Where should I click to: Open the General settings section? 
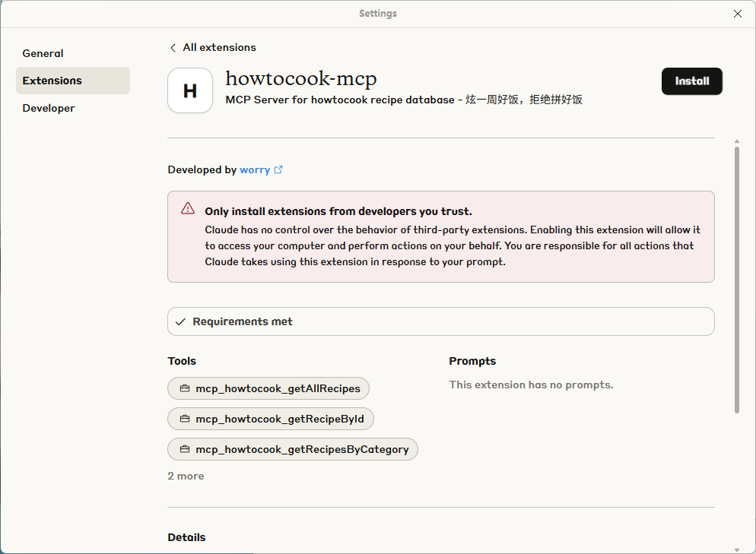(43, 53)
